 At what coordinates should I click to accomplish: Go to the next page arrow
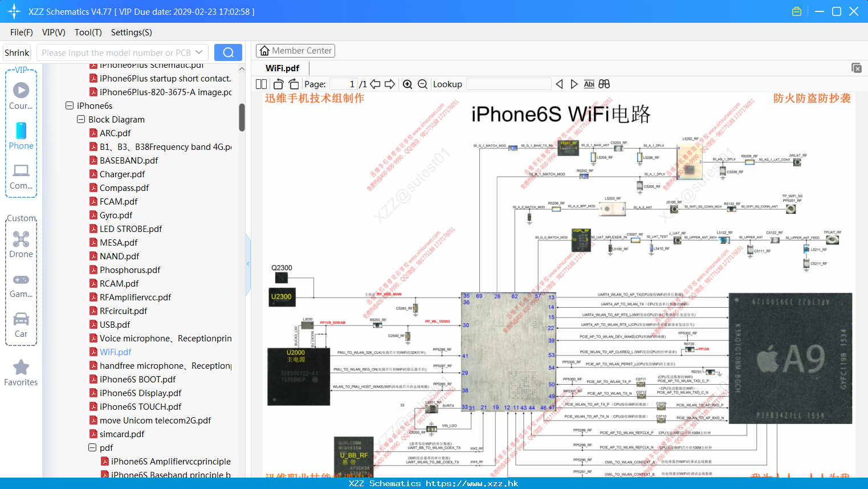click(390, 84)
